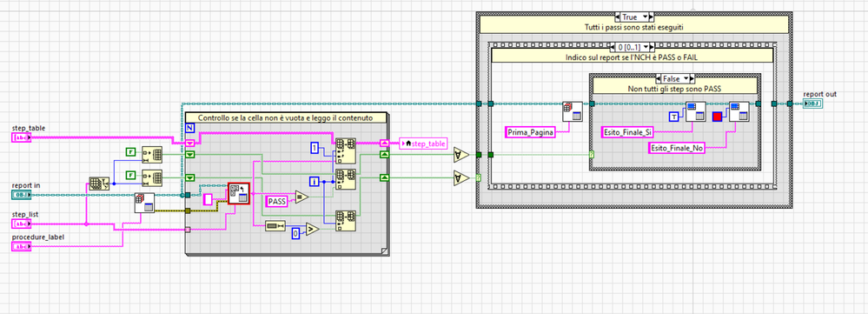Select the String Length function
The height and width of the screenshot is (314, 868).
click(275, 225)
